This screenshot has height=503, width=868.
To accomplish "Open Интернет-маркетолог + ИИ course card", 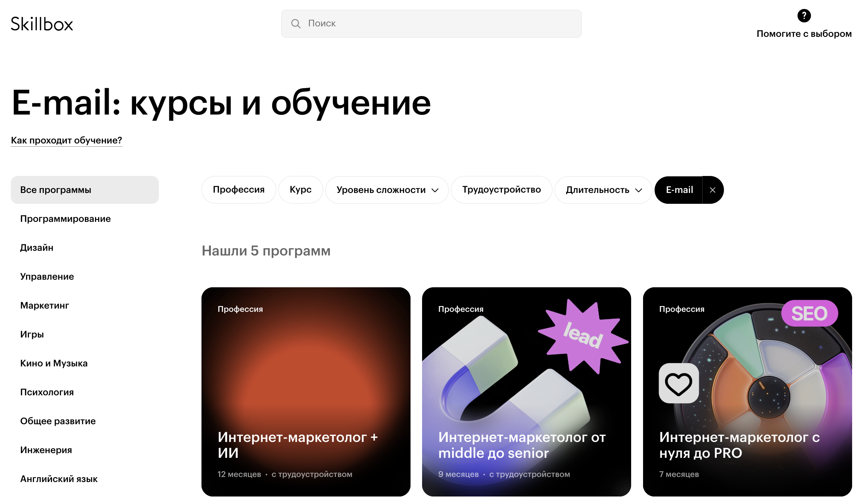I will 306,392.
